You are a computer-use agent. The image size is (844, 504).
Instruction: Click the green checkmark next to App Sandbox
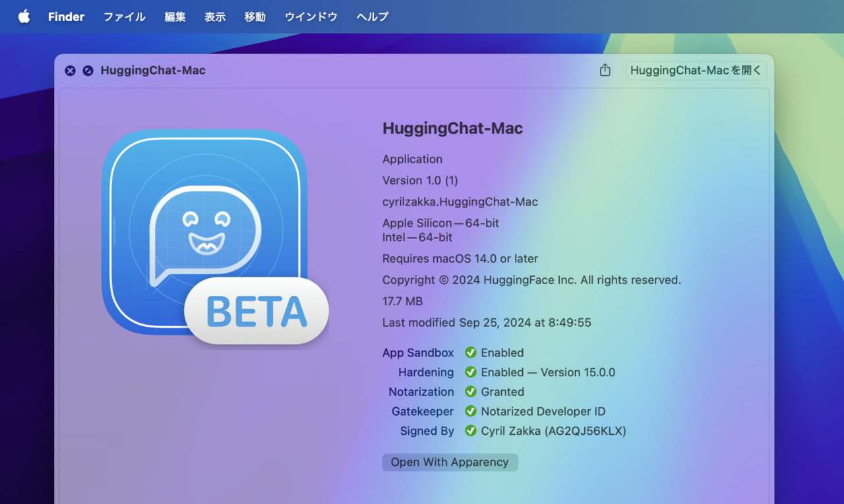pos(470,352)
